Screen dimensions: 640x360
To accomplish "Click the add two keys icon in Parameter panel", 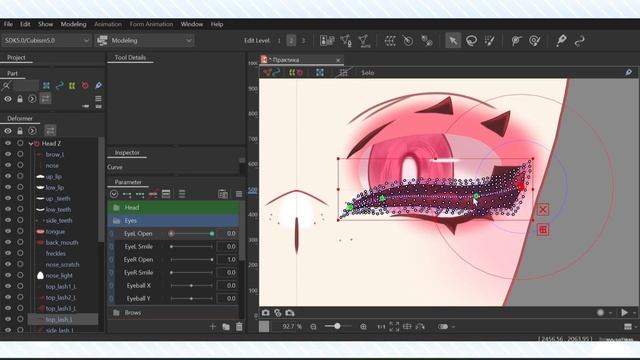I will pyautogui.click(x=127, y=194).
